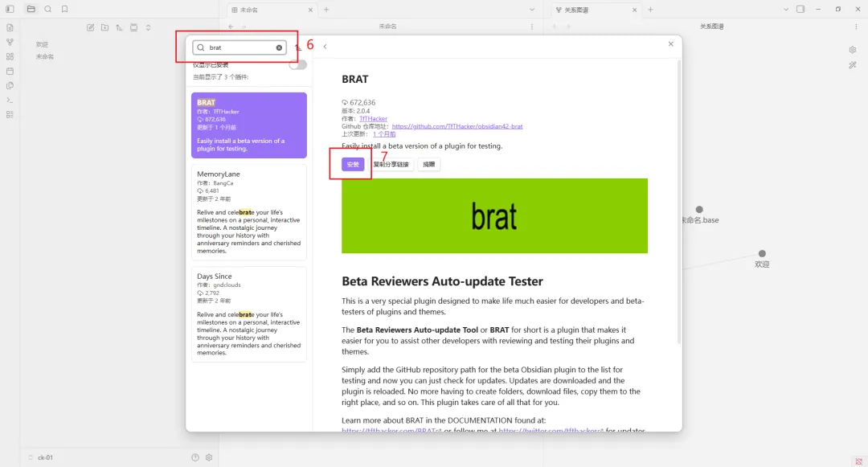Click the auto-reveal current file icon
Image resolution: width=868 pixels, height=467 pixels.
pos(133,27)
